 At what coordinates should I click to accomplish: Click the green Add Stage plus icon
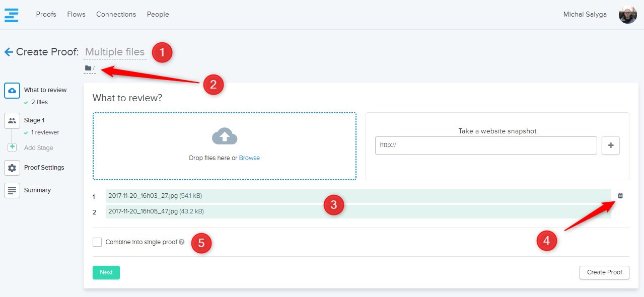(x=12, y=147)
